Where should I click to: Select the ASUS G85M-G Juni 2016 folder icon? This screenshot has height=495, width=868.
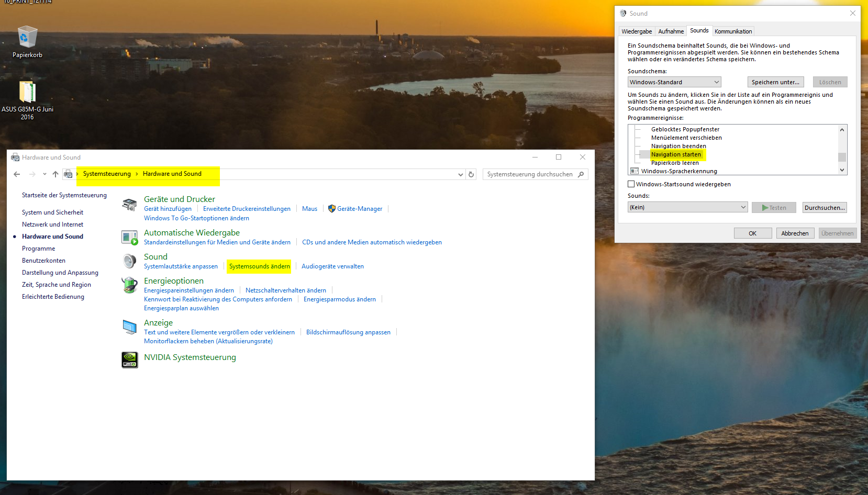[x=27, y=92]
